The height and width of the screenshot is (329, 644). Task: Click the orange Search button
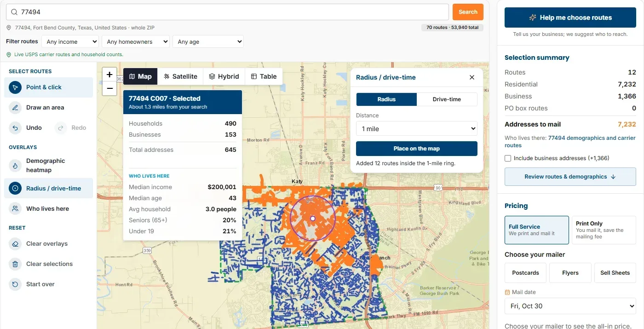click(468, 12)
